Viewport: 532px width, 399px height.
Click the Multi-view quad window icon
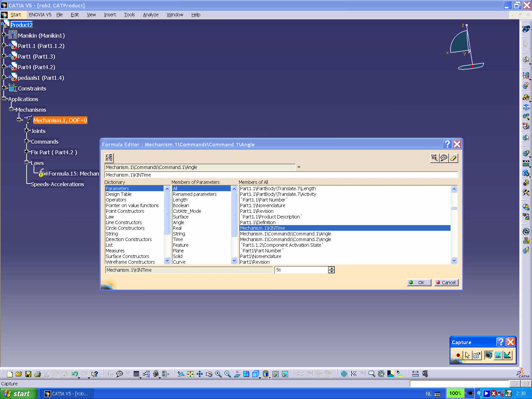point(246,374)
